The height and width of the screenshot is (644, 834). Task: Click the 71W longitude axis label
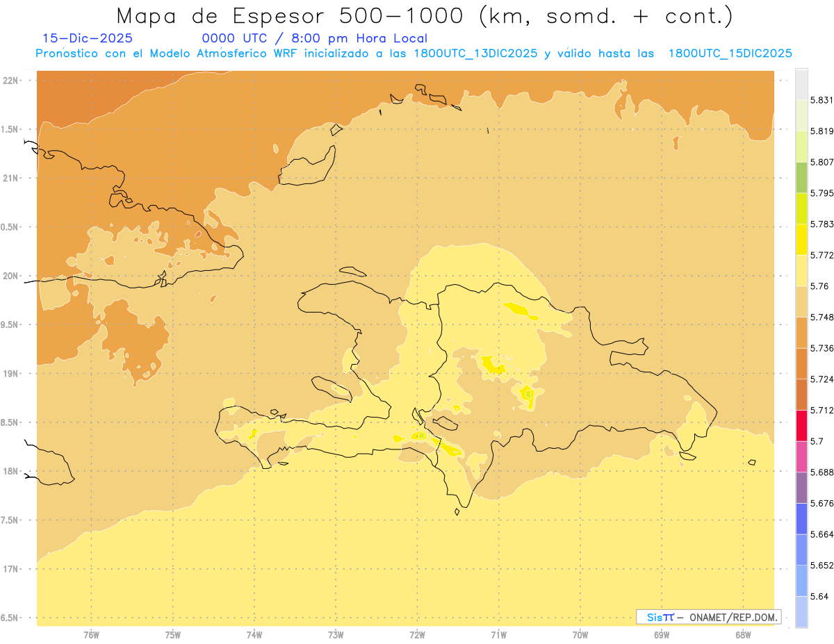tap(498, 635)
